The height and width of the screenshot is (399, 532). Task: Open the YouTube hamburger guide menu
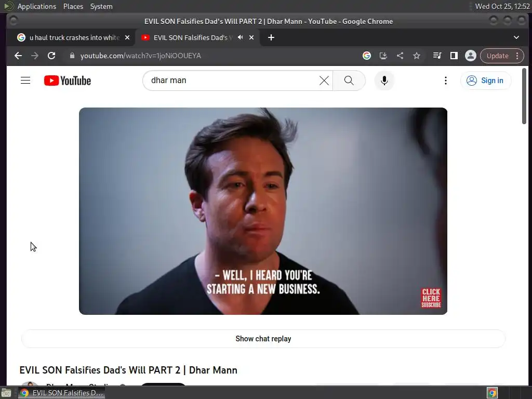(25, 81)
